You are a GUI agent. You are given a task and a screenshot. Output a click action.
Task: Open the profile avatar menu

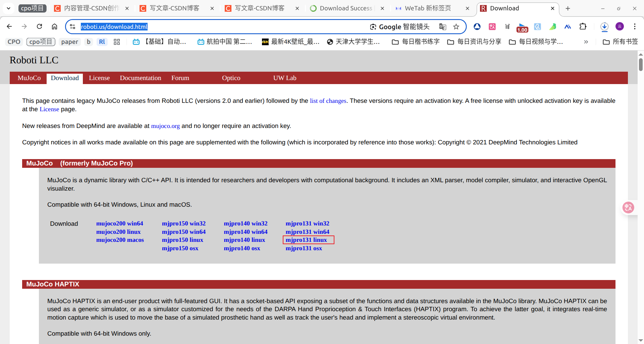tap(620, 26)
